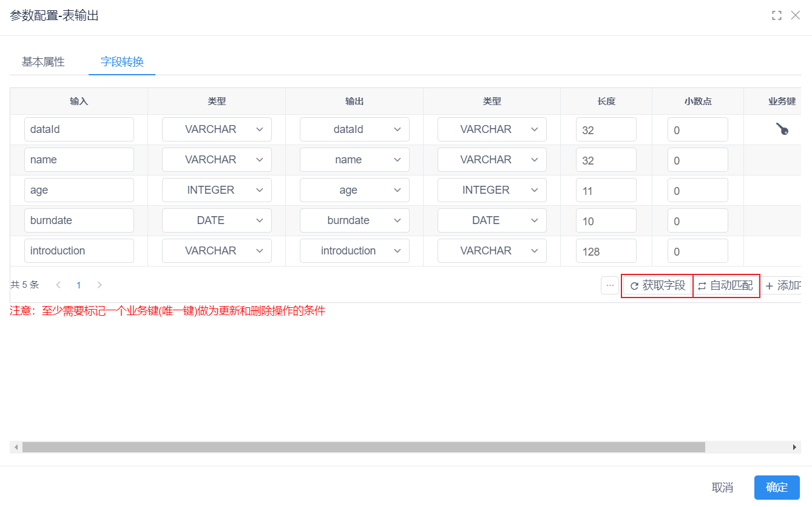
Task: Click the 输出 column header
Action: click(354, 101)
